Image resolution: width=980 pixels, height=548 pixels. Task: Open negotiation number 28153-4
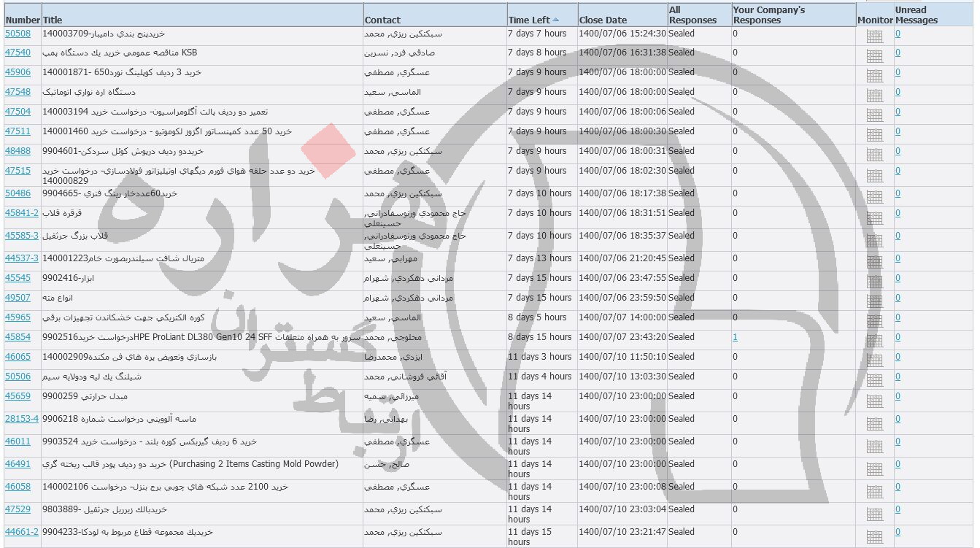click(x=21, y=419)
